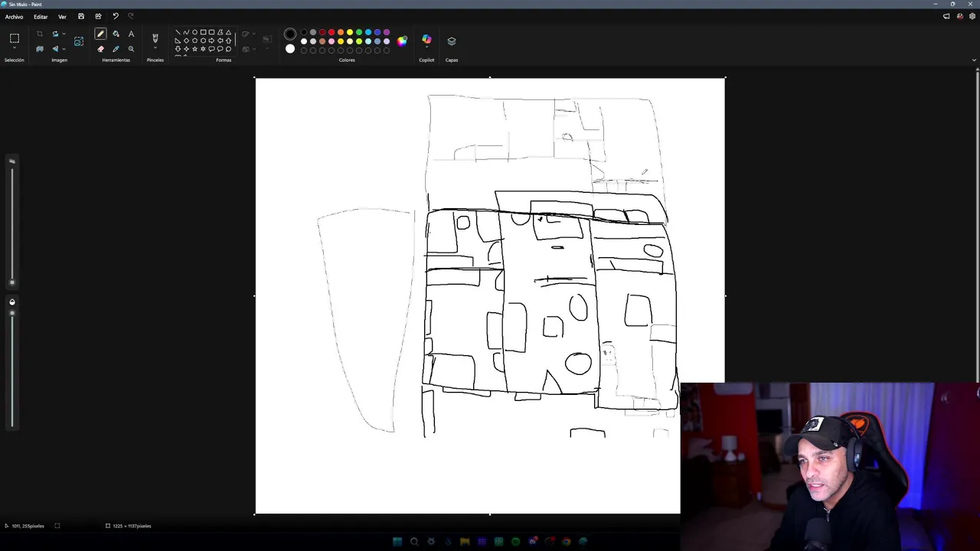This screenshot has height=551, width=980.
Task: Select the Magnifier zoom tool
Action: coord(131,49)
